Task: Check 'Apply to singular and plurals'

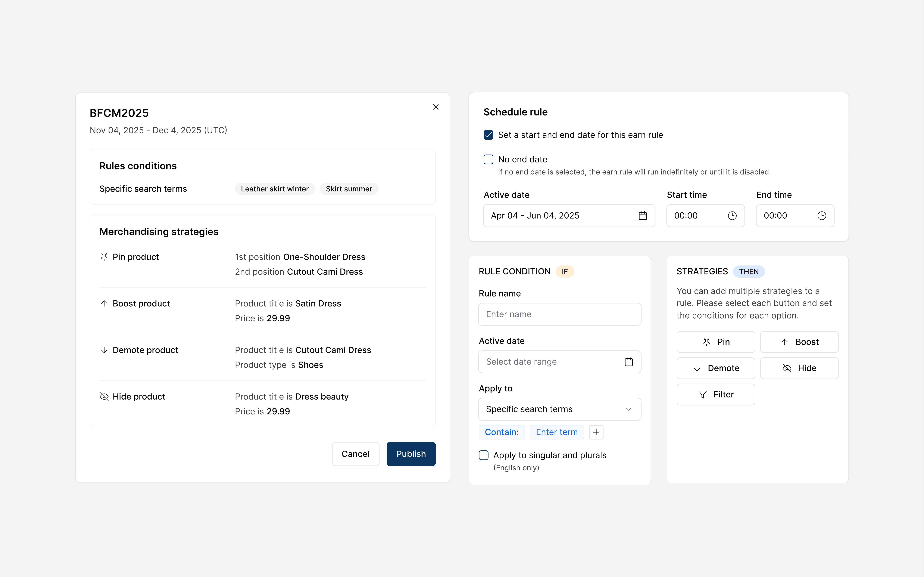Action: pyautogui.click(x=483, y=455)
